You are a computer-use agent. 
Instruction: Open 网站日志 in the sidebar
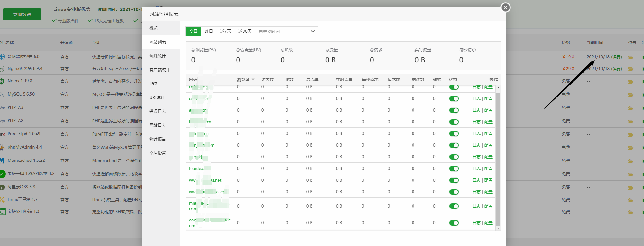click(161, 125)
